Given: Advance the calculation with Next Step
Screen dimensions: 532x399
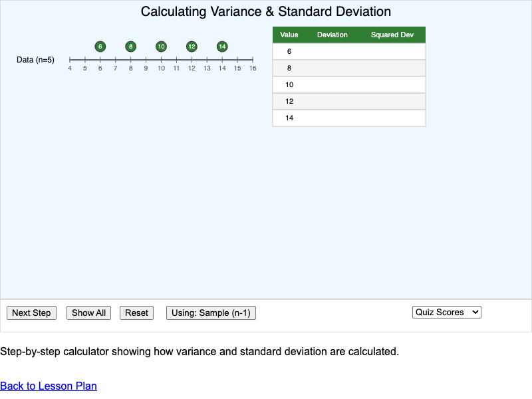Looking at the screenshot, I should [31, 313].
